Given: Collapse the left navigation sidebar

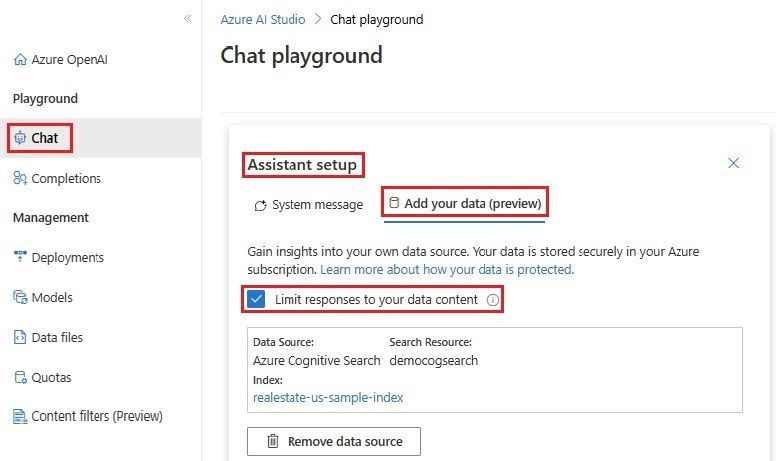Looking at the screenshot, I should pos(187,19).
